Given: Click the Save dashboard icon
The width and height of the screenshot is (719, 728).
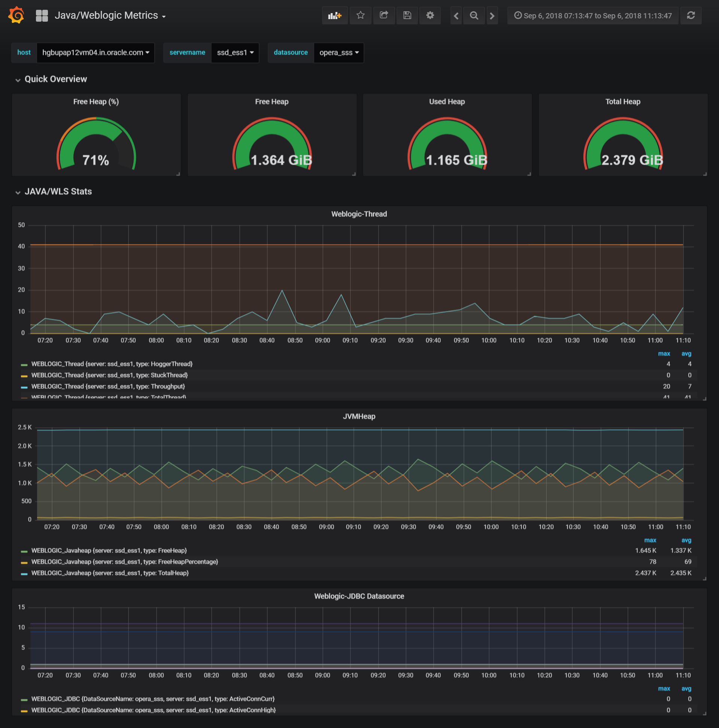Looking at the screenshot, I should (407, 15).
